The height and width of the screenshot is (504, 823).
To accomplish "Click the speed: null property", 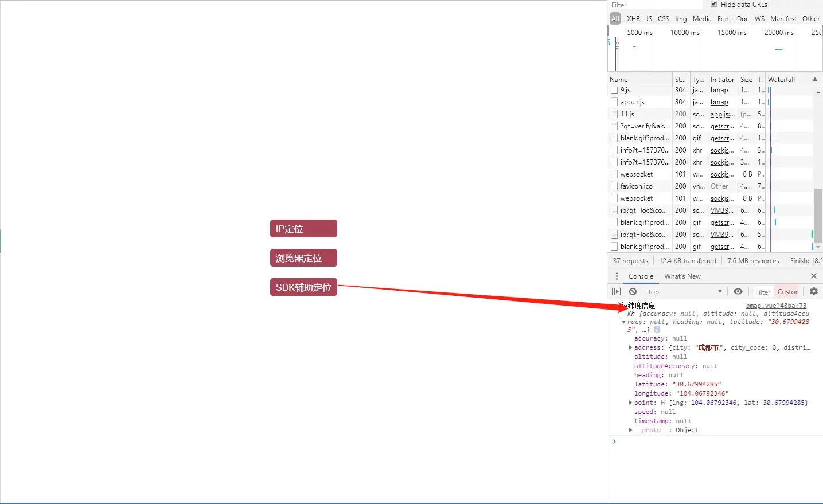I will click(655, 412).
